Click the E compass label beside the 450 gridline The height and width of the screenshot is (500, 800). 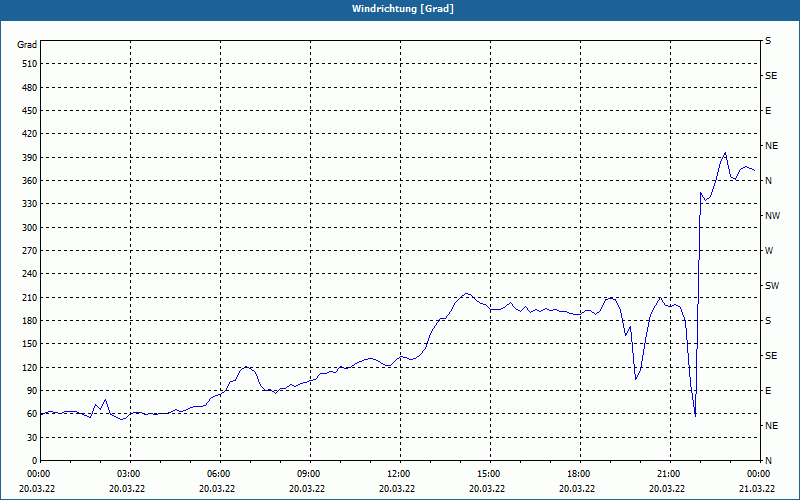[768, 111]
